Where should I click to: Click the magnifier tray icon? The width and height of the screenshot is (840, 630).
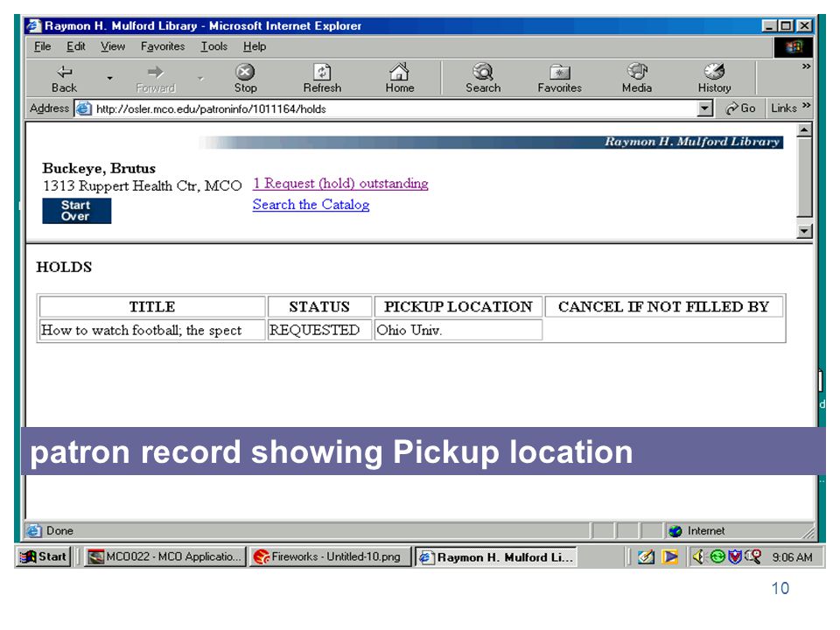tap(753, 557)
